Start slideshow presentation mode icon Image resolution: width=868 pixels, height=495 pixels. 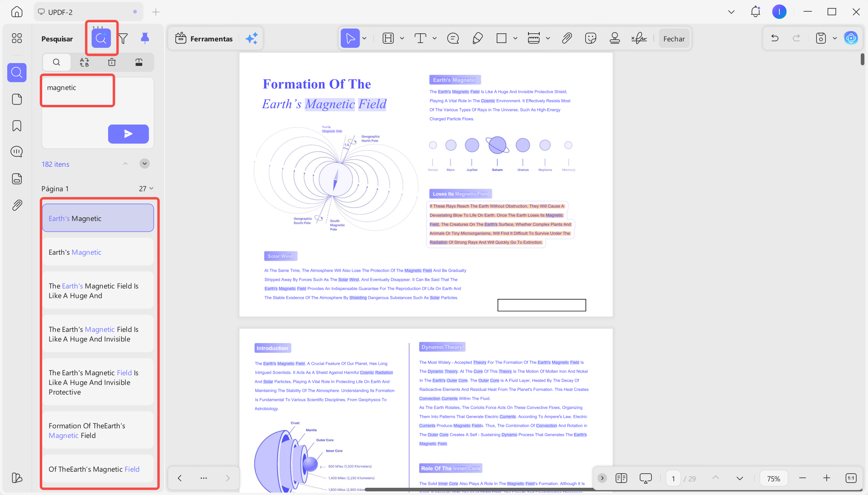645,478
